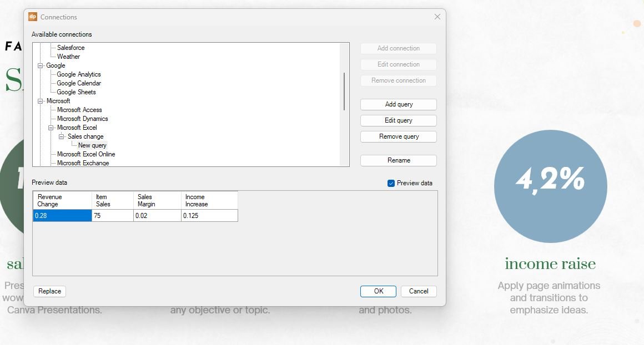Click Remove query button

click(398, 136)
